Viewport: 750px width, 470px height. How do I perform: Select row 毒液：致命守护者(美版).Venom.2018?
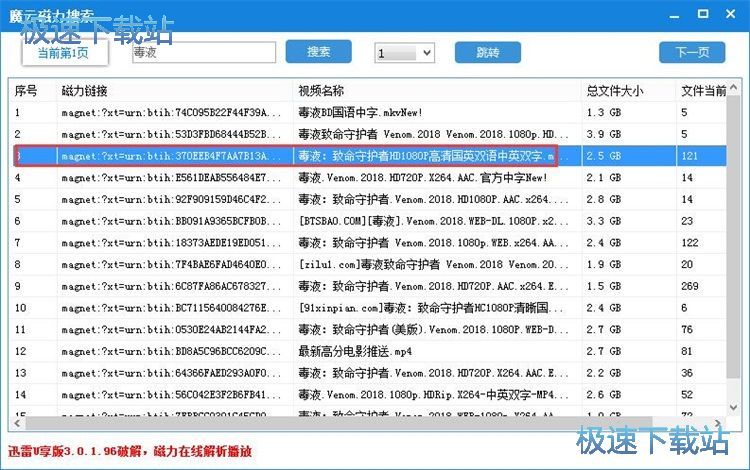[x=433, y=330]
